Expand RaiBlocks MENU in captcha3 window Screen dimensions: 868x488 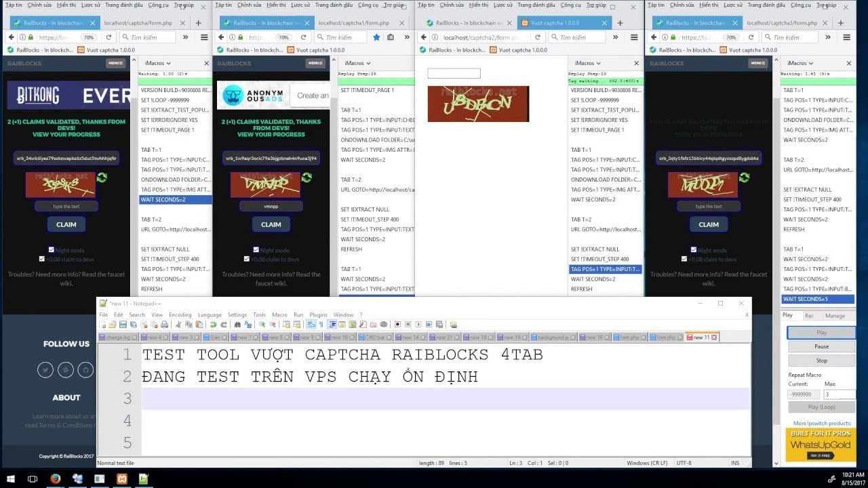click(x=758, y=63)
